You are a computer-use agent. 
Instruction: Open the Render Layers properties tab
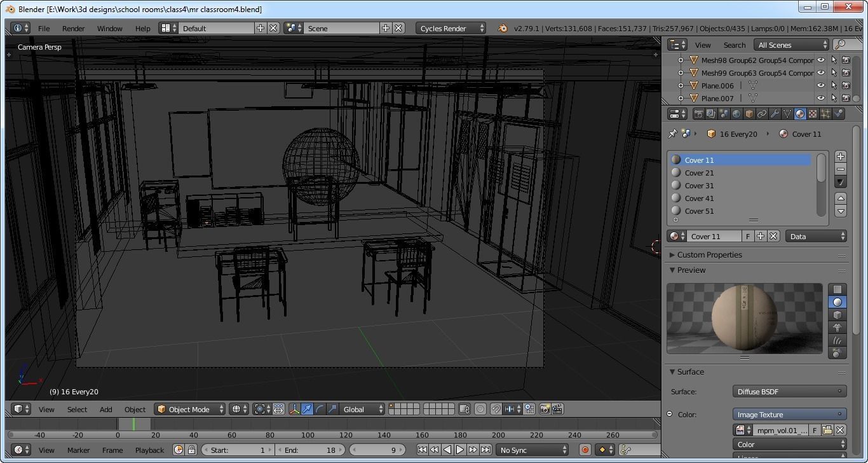(711, 114)
